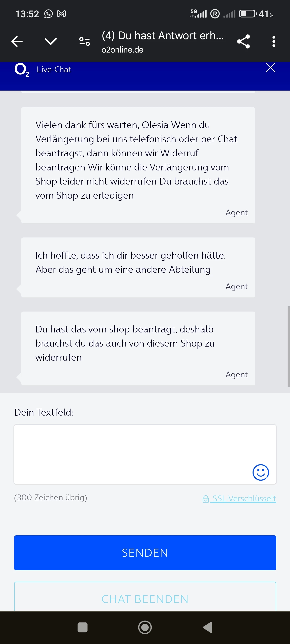Open the three-dot overflow menu
Viewport: 290px width, 644px height.
point(274,41)
